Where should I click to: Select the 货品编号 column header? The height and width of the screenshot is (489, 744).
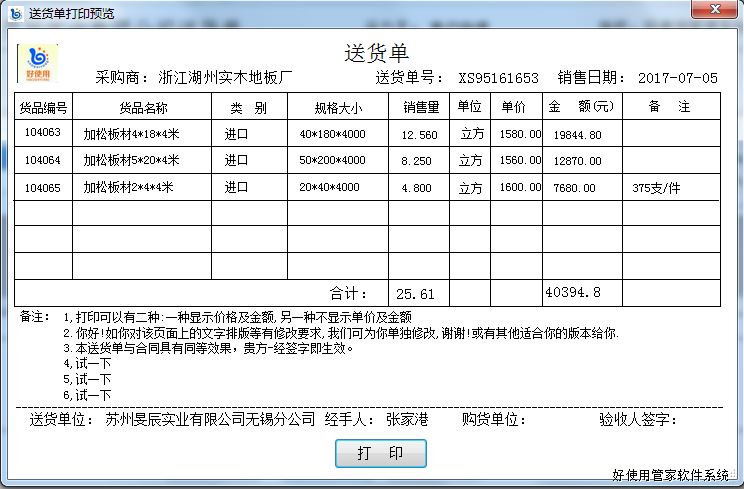coord(43,107)
